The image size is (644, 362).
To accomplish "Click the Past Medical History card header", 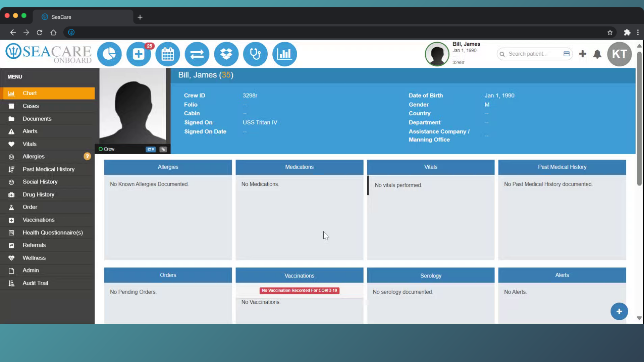I will [562, 167].
